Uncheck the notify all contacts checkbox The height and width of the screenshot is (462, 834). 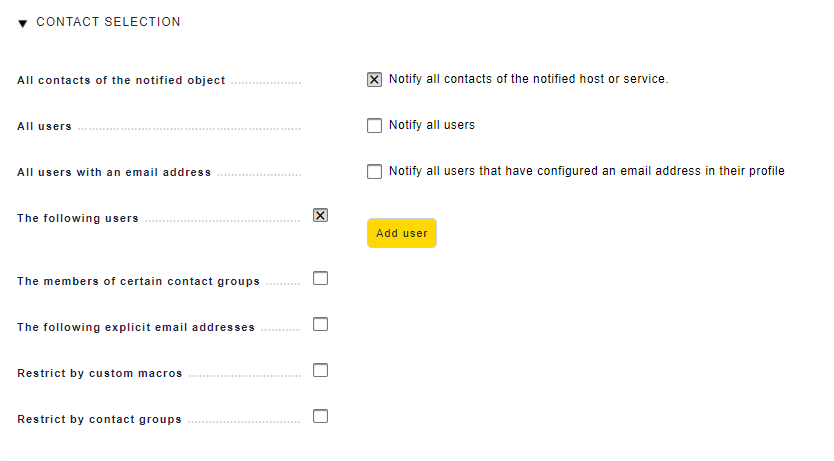374,80
